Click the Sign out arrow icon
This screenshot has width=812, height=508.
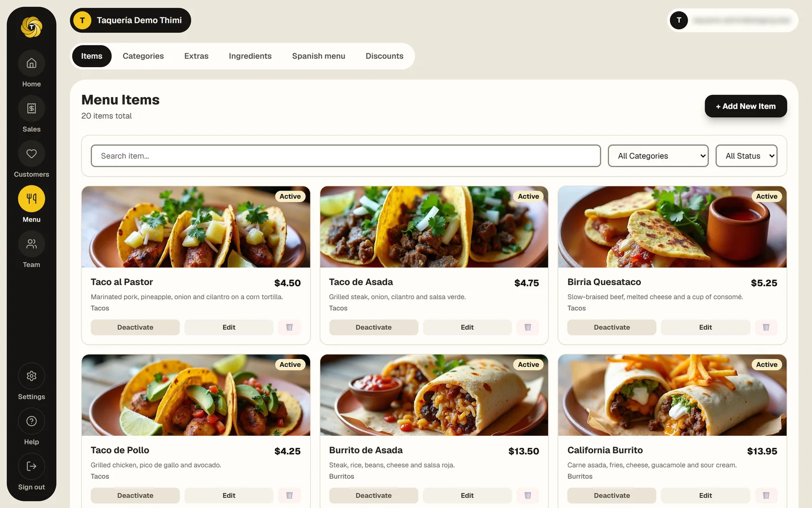[31, 466]
